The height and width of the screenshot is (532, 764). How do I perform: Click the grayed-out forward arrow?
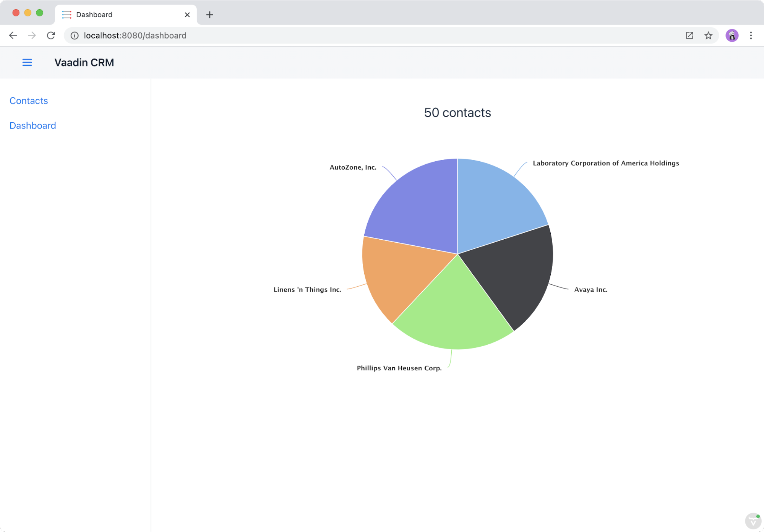[32, 35]
